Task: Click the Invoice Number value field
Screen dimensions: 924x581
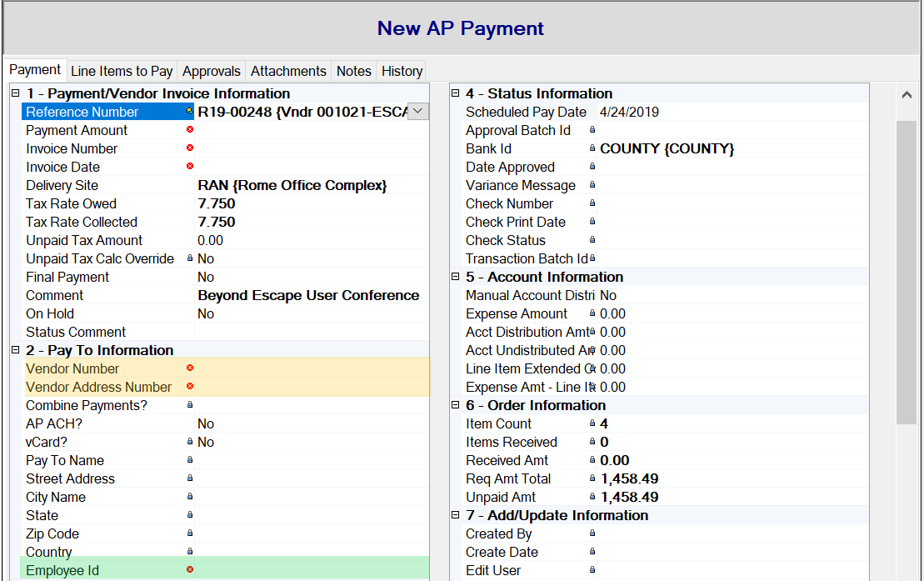Action: (312, 148)
